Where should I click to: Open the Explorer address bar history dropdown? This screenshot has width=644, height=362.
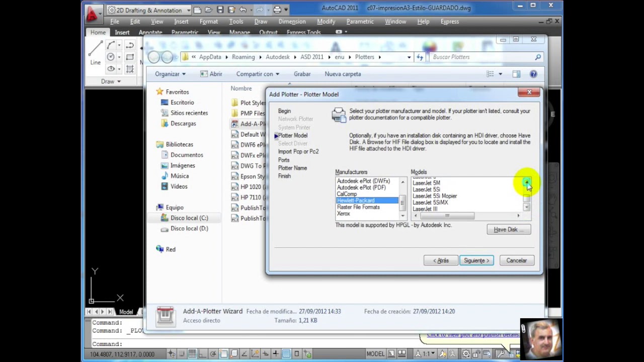(409, 57)
